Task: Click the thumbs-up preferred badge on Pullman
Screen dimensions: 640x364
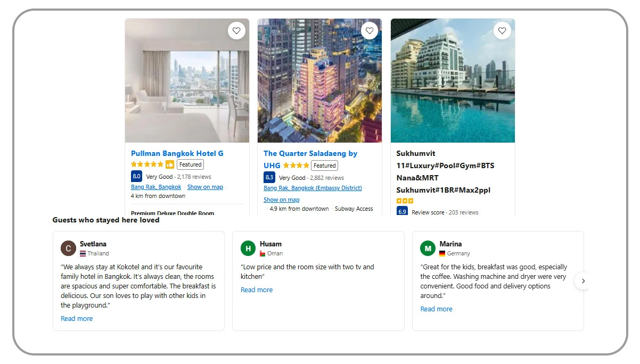Action: [170, 164]
